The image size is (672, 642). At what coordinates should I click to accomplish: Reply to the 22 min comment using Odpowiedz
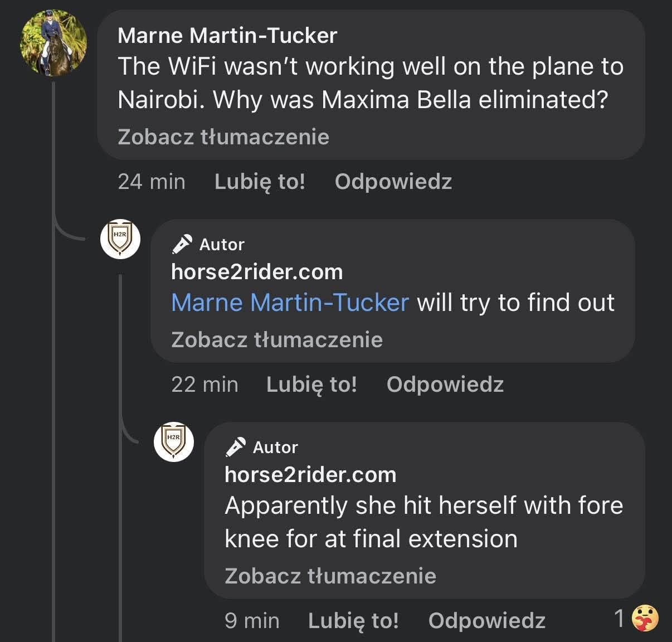445,385
